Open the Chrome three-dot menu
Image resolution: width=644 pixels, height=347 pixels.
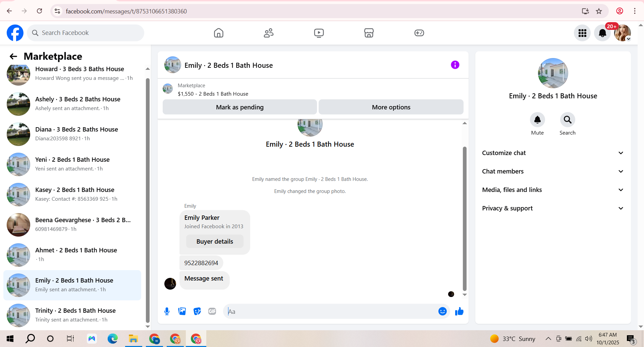pos(635,11)
